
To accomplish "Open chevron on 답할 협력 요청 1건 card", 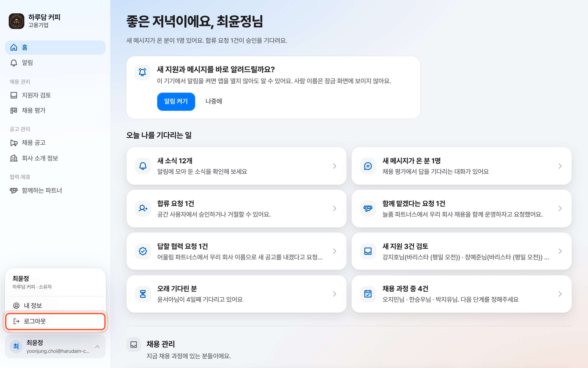I will pos(335,251).
